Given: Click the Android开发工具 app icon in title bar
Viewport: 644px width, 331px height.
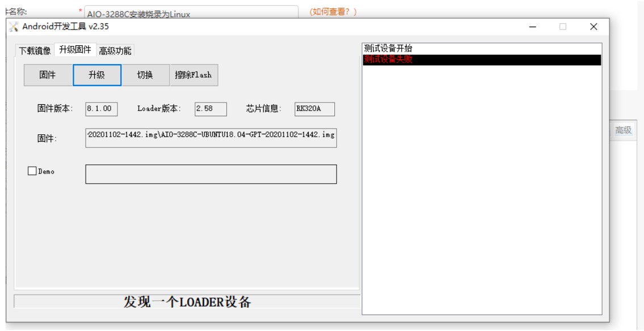Looking at the screenshot, I should click(14, 27).
